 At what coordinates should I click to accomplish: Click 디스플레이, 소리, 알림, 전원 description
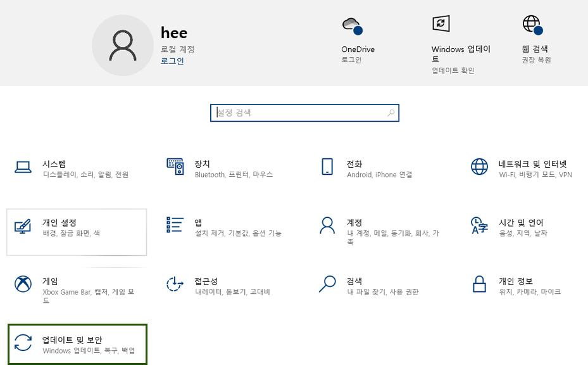[85, 174]
